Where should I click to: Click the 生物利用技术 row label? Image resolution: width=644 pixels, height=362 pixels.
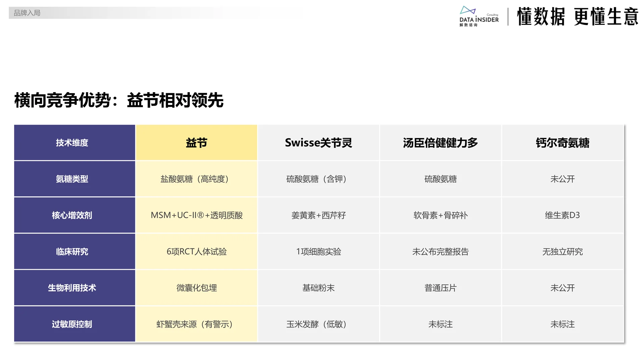tap(74, 288)
